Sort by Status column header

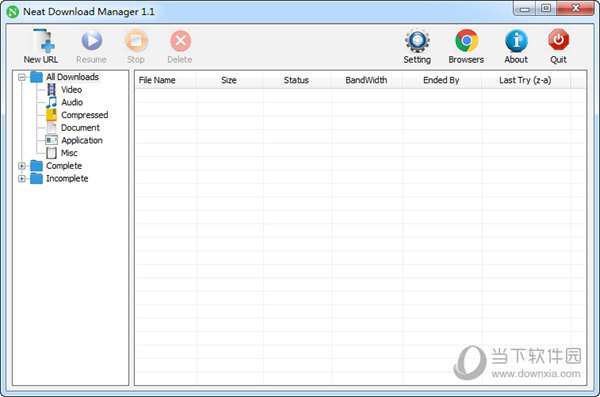(x=297, y=80)
